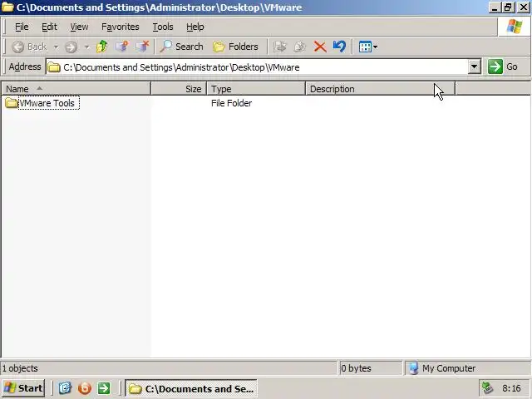Click the Back navigation button

29,47
